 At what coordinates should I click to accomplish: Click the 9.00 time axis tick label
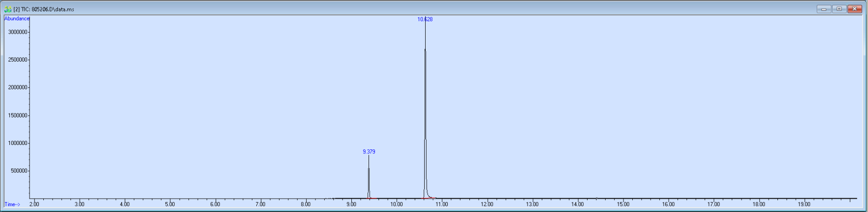tap(351, 204)
